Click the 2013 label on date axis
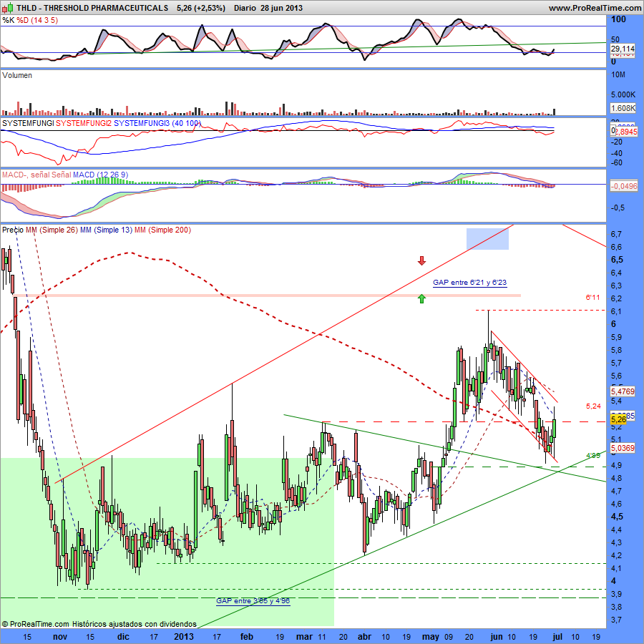The height and width of the screenshot is (644, 644). 184,637
